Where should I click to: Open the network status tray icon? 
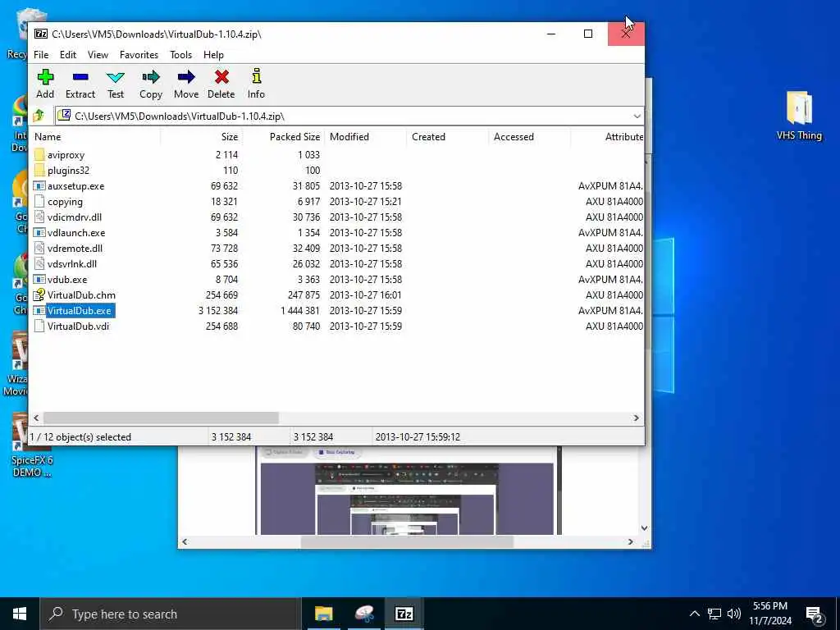coord(714,614)
